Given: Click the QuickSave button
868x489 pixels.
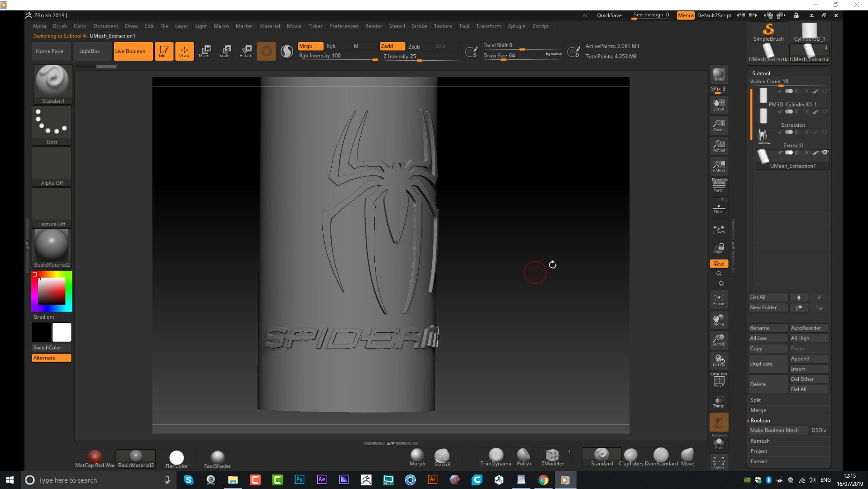Looking at the screenshot, I should 609,15.
